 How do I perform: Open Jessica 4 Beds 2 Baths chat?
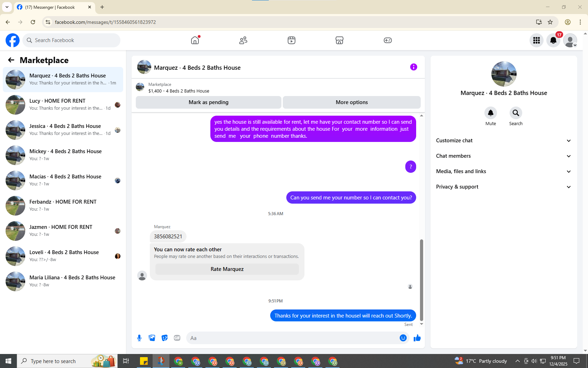(63, 130)
